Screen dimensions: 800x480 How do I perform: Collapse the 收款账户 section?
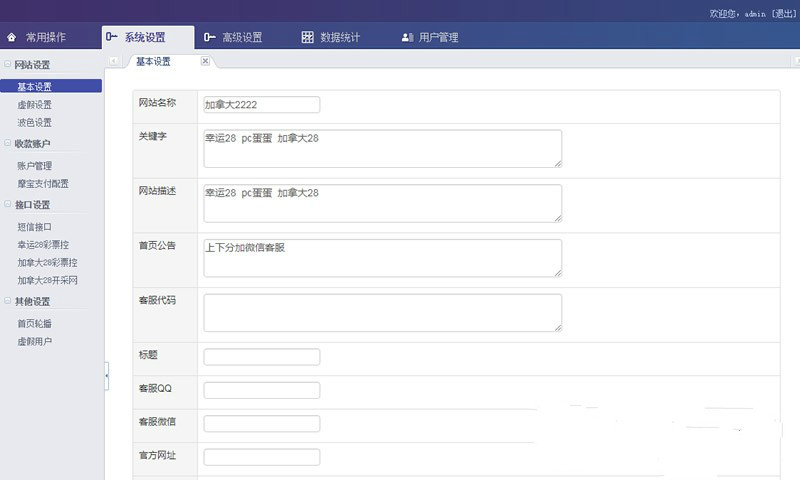click(8, 143)
